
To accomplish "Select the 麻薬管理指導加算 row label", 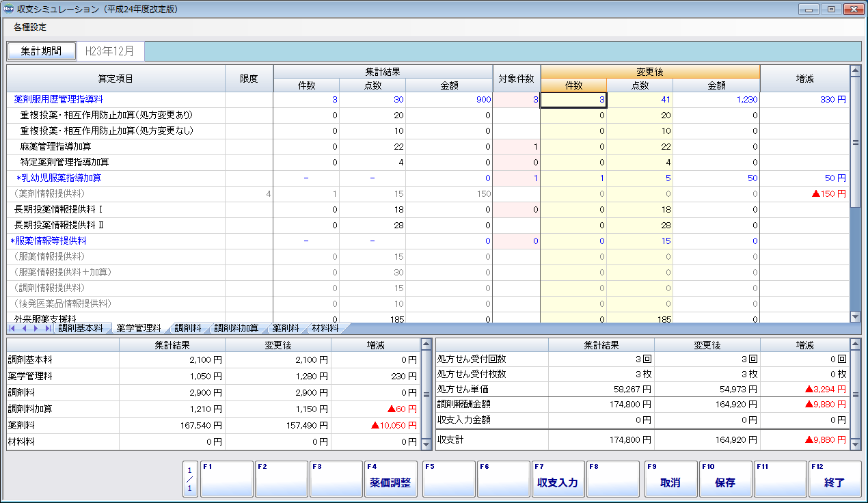I will (x=56, y=147).
